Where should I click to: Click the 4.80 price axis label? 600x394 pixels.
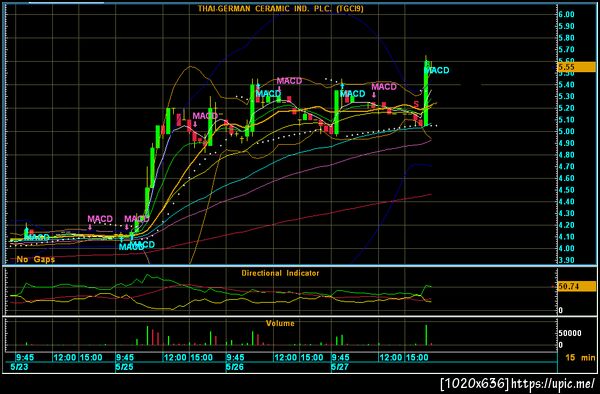coord(567,155)
